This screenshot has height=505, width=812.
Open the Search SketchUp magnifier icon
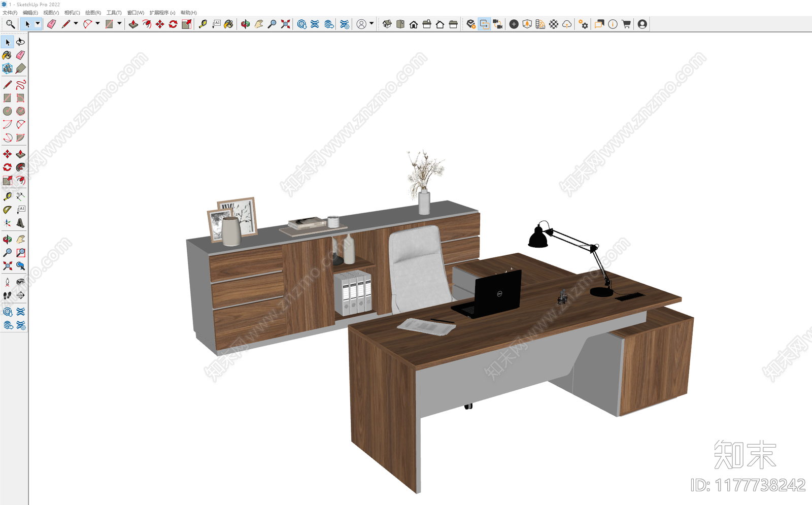click(x=10, y=24)
